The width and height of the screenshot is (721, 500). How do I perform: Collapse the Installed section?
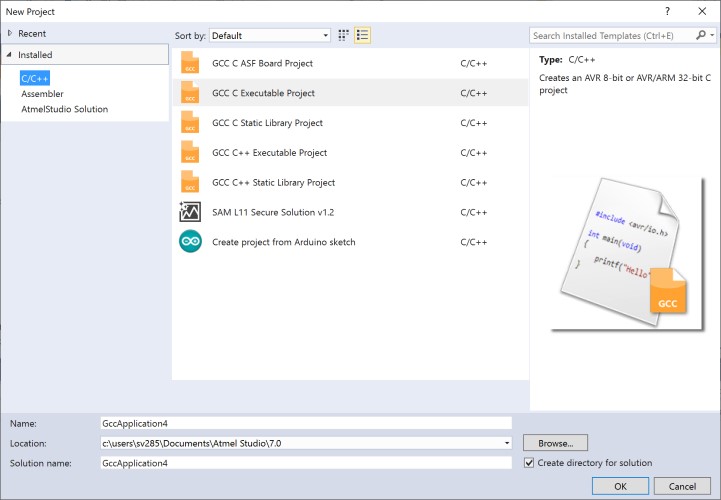[x=9, y=54]
